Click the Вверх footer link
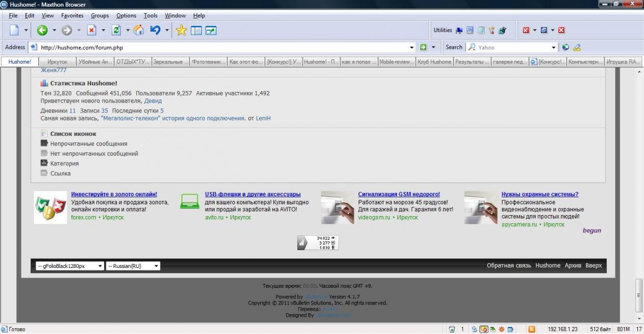 point(594,265)
